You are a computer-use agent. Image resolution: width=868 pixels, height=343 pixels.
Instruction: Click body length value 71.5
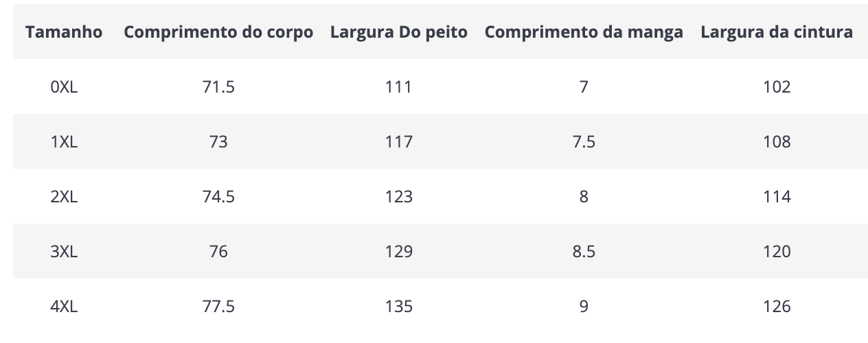click(218, 87)
